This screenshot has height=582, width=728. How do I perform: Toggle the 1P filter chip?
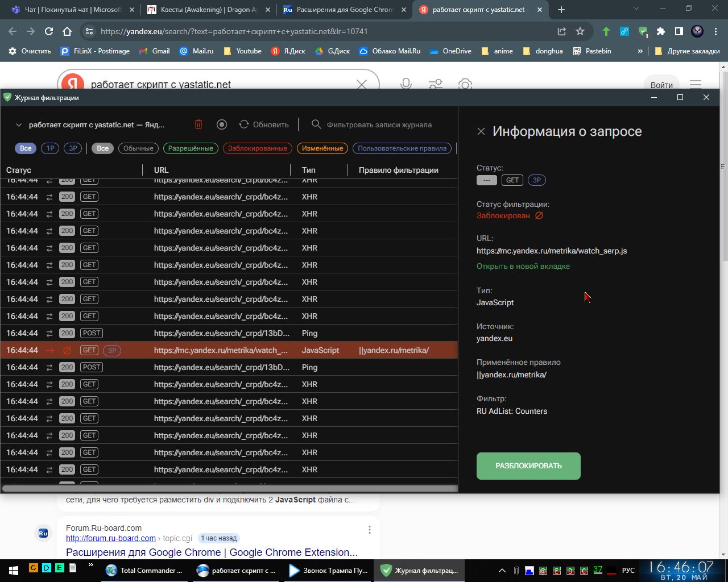click(50, 148)
